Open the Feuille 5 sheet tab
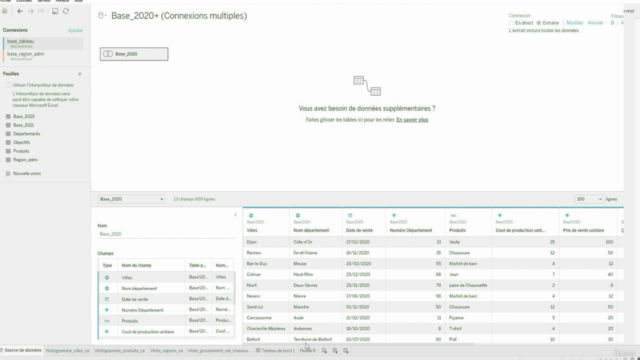 pos(308,351)
